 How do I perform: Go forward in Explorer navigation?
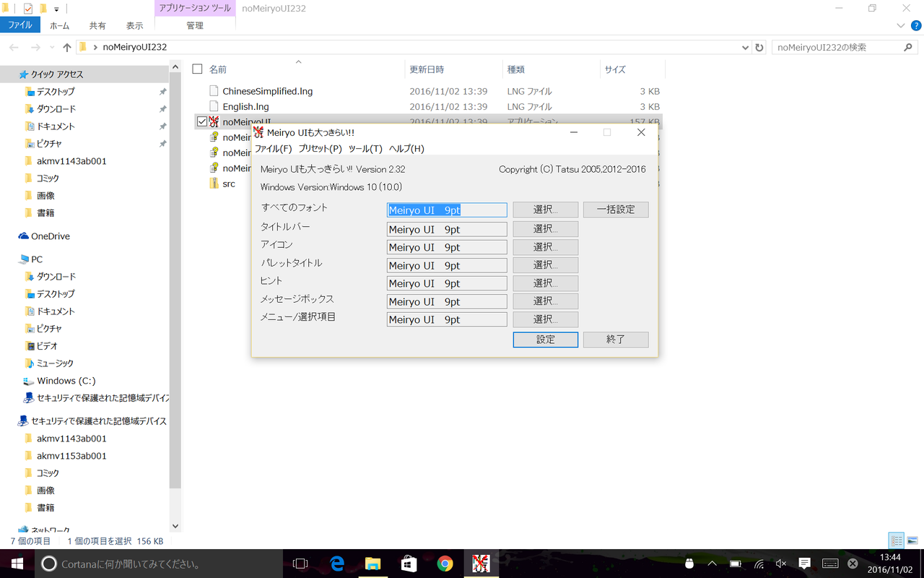(x=35, y=47)
